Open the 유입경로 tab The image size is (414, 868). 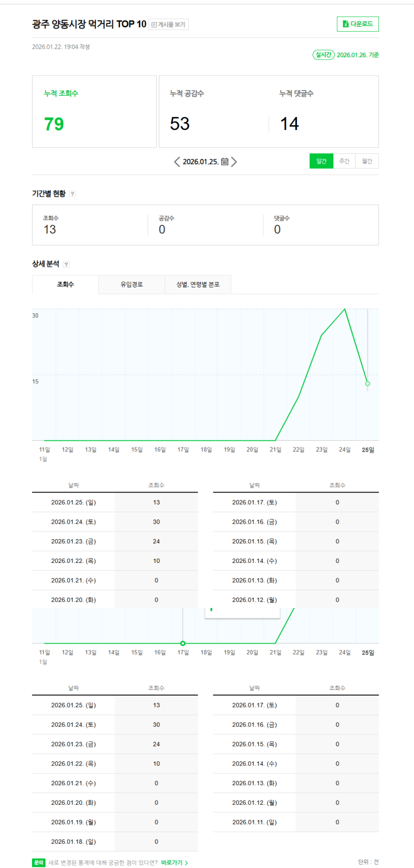click(131, 284)
